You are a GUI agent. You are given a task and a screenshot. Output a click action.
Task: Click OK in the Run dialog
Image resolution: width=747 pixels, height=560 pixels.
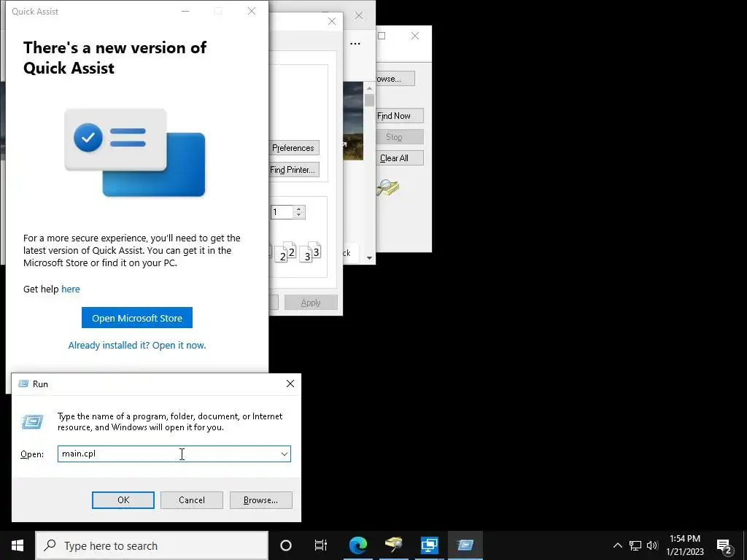pos(123,500)
